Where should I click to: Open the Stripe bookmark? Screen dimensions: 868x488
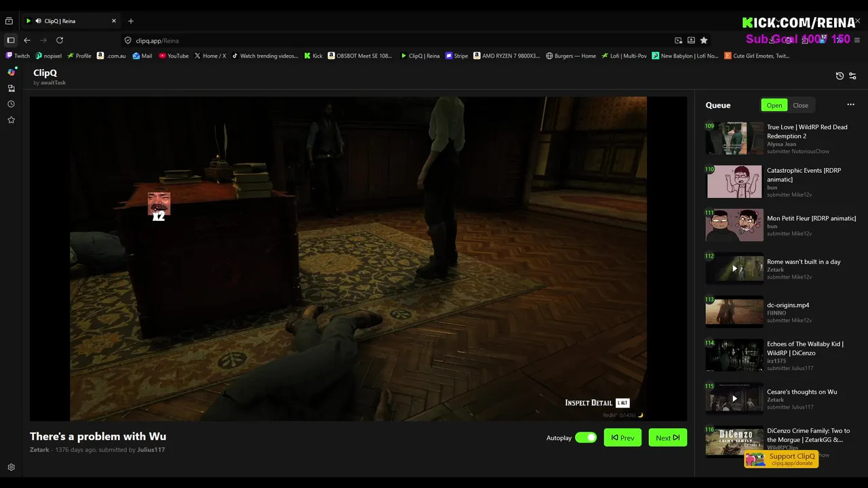tap(457, 56)
